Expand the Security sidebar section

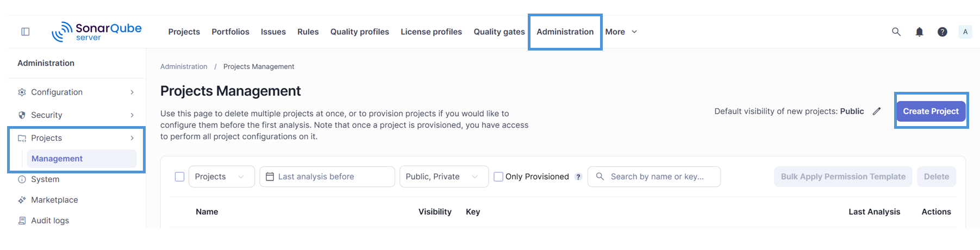click(x=77, y=115)
